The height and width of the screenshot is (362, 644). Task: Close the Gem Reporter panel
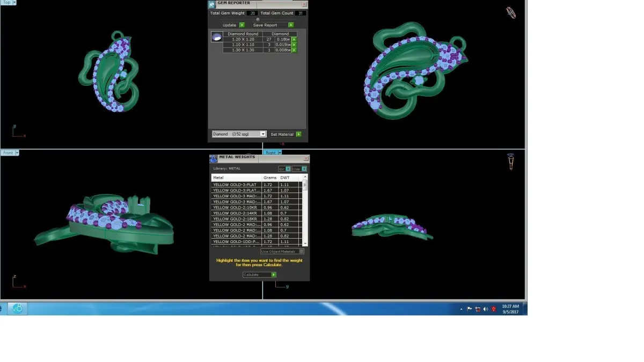click(305, 4)
